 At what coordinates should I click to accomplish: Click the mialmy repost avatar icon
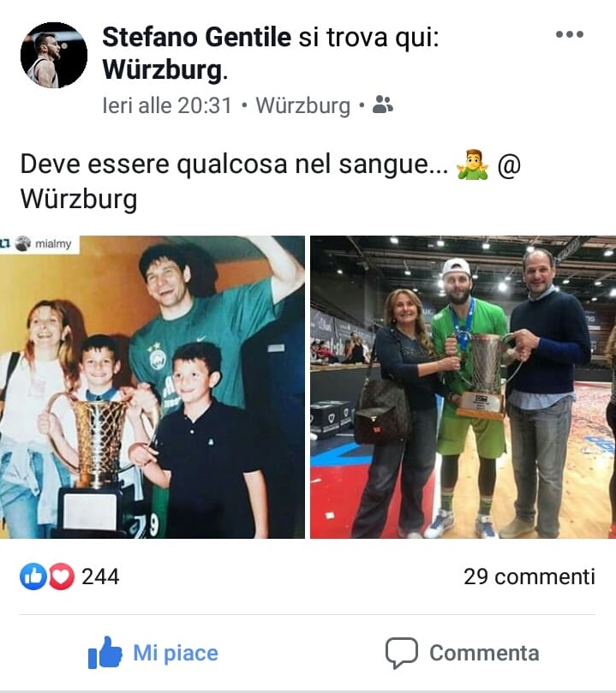point(23,243)
